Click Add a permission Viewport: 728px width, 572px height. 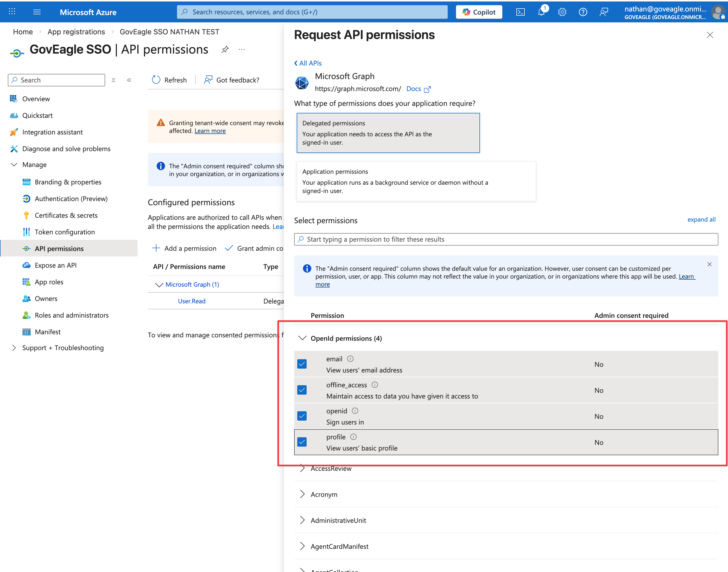coord(184,248)
